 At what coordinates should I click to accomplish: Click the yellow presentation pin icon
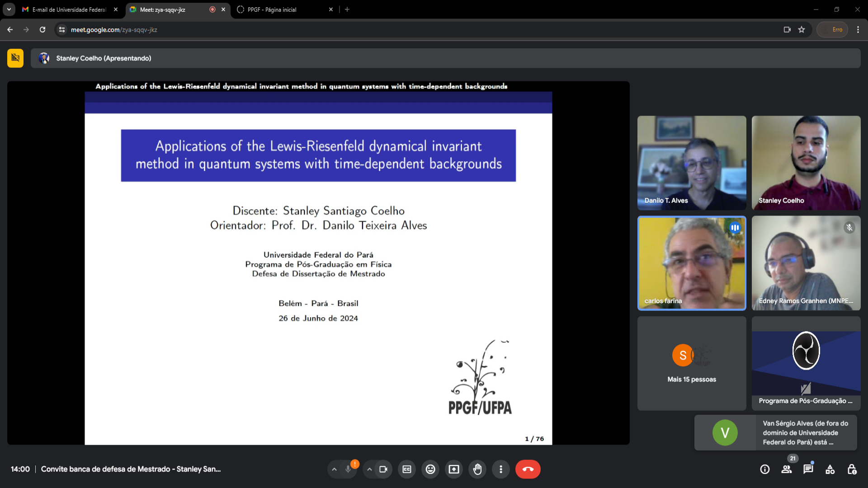point(15,58)
